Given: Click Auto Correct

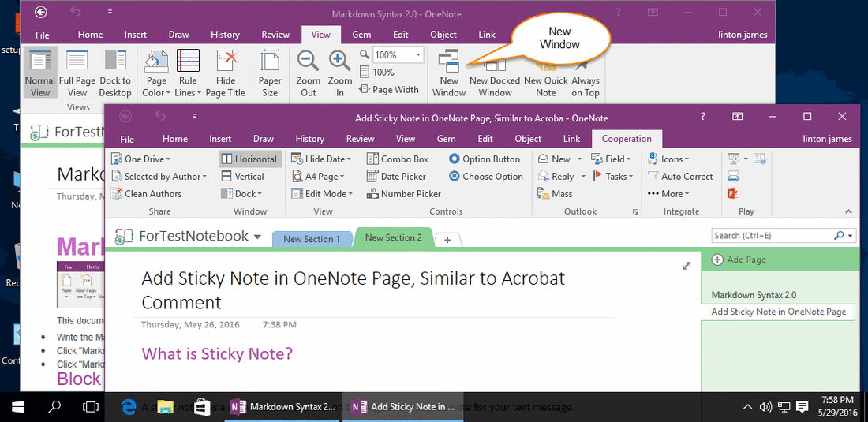Looking at the screenshot, I should [x=680, y=177].
